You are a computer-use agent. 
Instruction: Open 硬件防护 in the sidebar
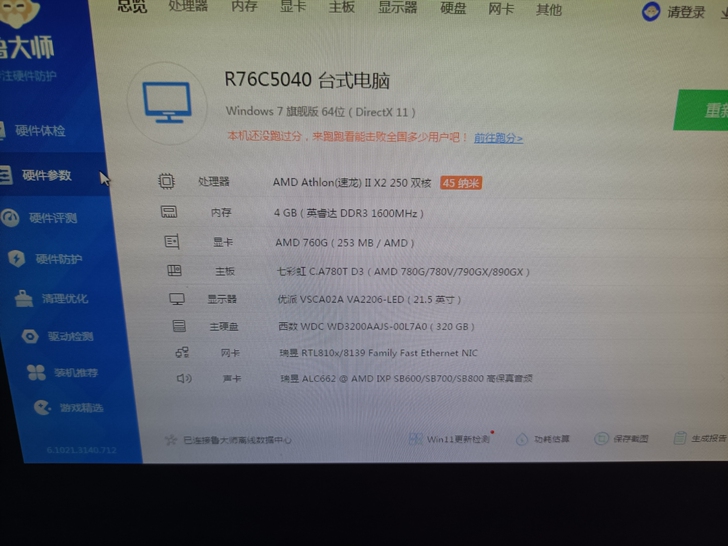click(59, 259)
